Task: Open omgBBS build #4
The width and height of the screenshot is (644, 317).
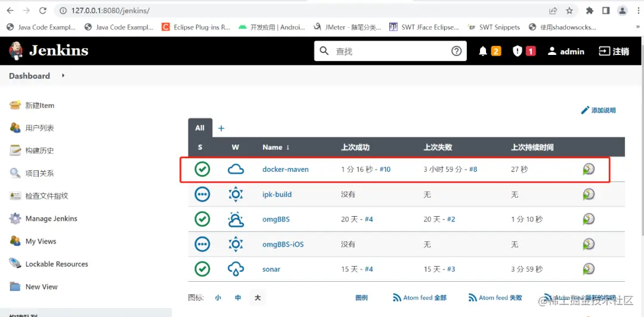Action: click(x=369, y=219)
